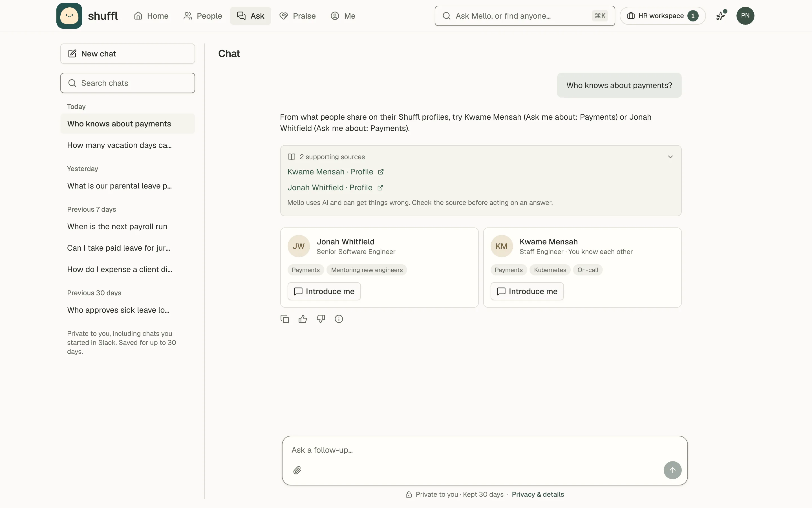Open the PN account avatar
Image resolution: width=812 pixels, height=508 pixels.
[745, 16]
